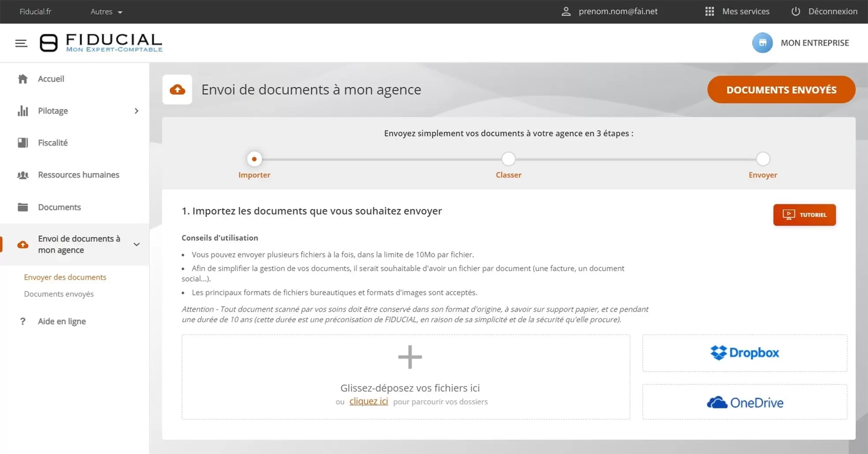Click the Déconnexion power icon
The height and width of the screenshot is (454, 868).
tap(795, 11)
